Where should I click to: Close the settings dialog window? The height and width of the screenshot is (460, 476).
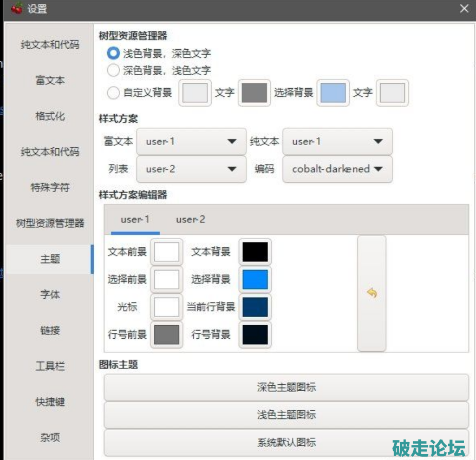pyautogui.click(x=464, y=9)
